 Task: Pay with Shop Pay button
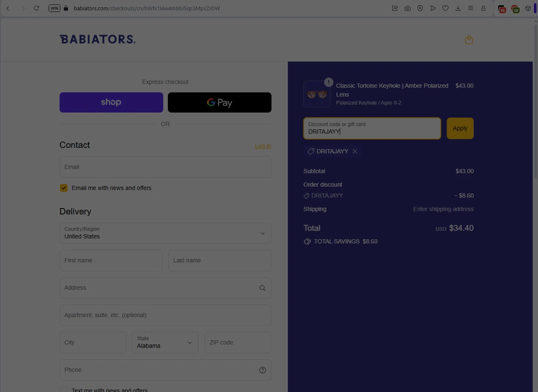tap(111, 102)
